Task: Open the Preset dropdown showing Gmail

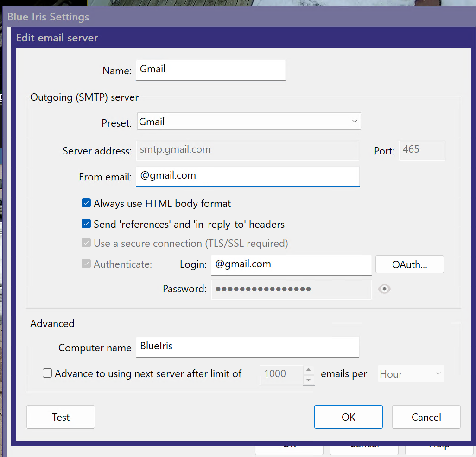Action: point(249,122)
